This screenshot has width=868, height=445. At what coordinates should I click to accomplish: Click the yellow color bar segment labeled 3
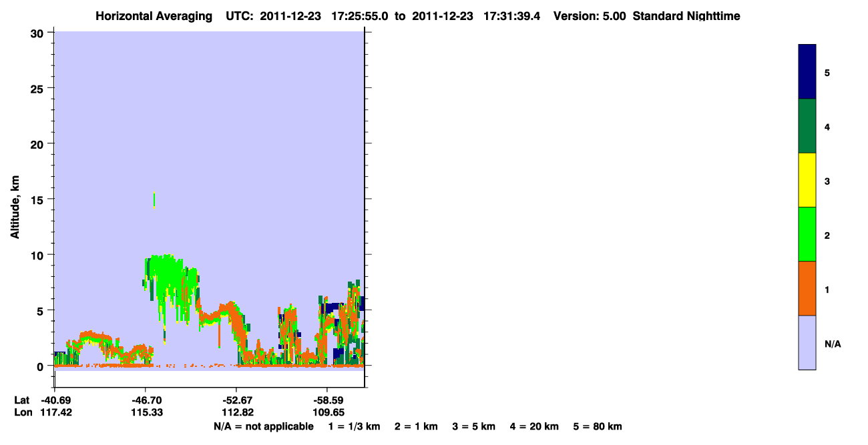(x=807, y=180)
